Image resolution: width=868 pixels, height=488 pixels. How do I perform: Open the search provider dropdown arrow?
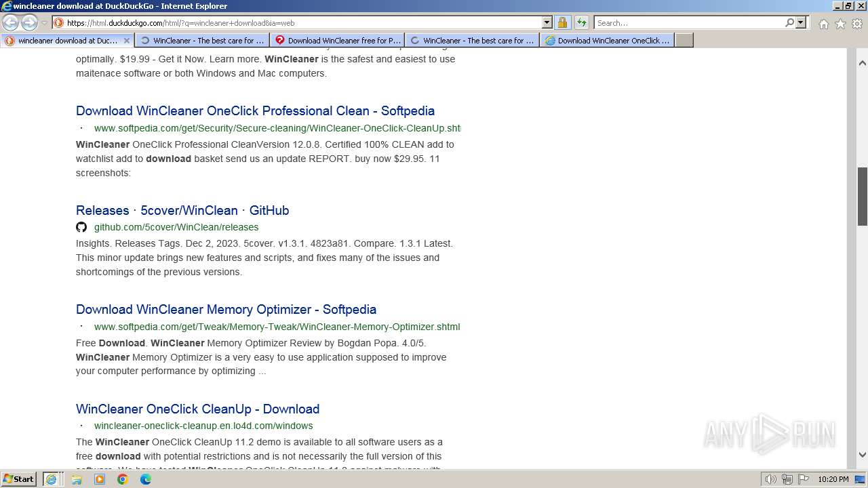tap(801, 22)
